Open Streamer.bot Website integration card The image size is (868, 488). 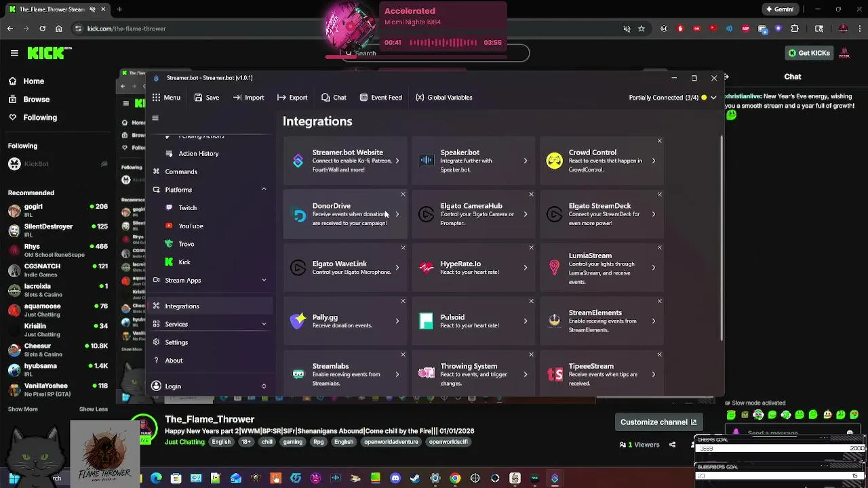[x=345, y=161]
